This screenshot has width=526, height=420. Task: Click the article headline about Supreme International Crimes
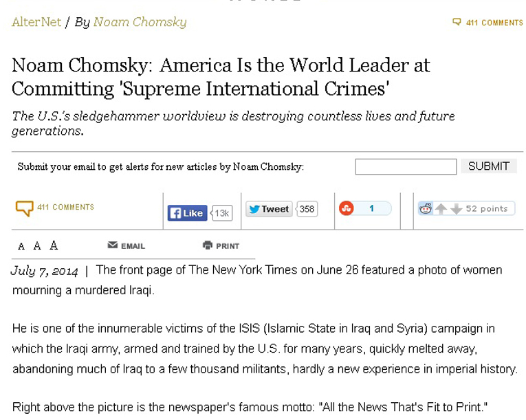pos(221,77)
